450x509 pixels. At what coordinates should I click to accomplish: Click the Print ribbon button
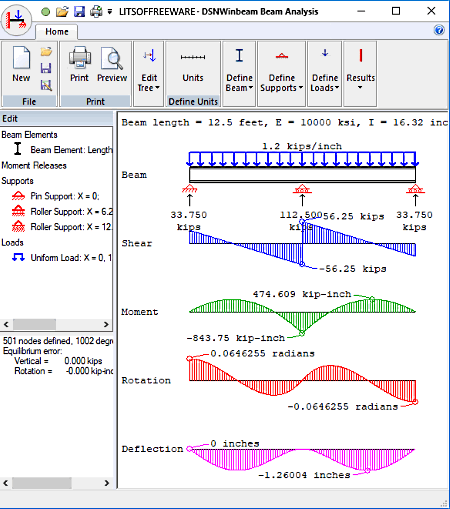(79, 64)
